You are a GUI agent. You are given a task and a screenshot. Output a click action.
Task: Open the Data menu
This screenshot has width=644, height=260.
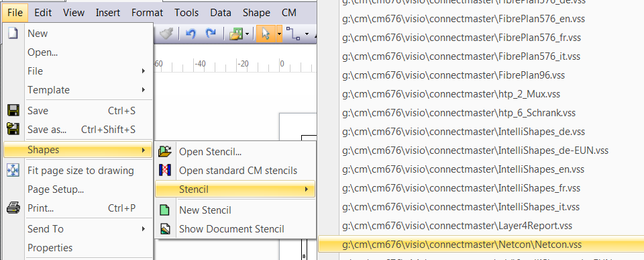tap(221, 13)
